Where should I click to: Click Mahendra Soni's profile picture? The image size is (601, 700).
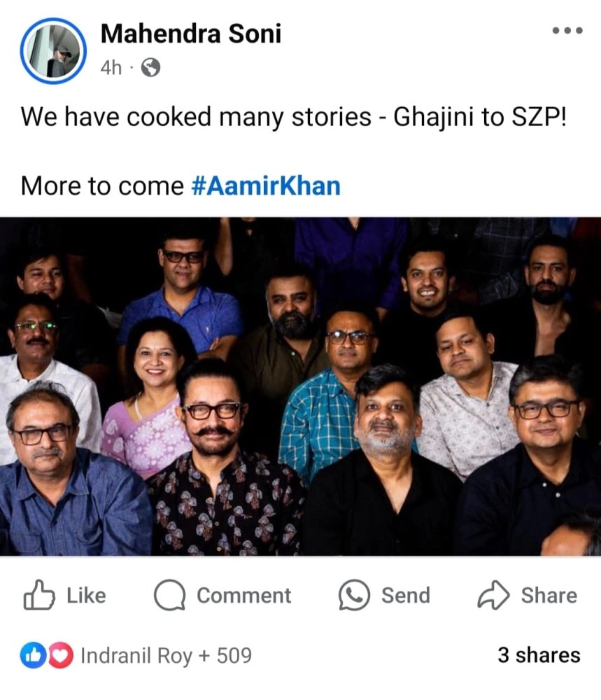click(x=53, y=51)
